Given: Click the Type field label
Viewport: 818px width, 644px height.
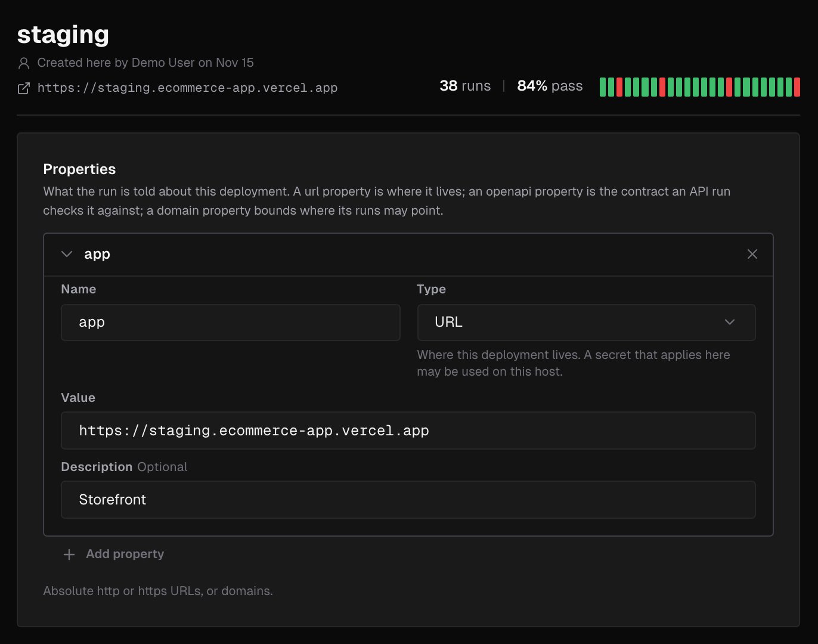Looking at the screenshot, I should 431,289.
